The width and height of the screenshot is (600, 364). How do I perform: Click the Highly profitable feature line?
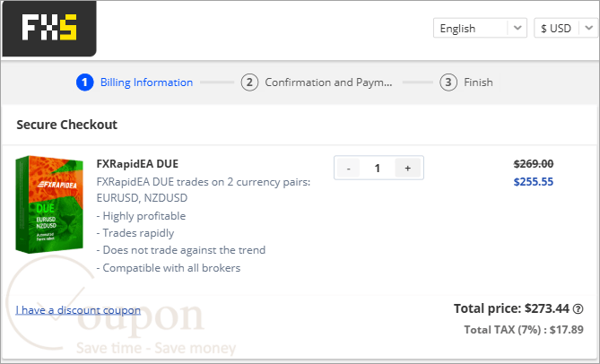coord(141,216)
